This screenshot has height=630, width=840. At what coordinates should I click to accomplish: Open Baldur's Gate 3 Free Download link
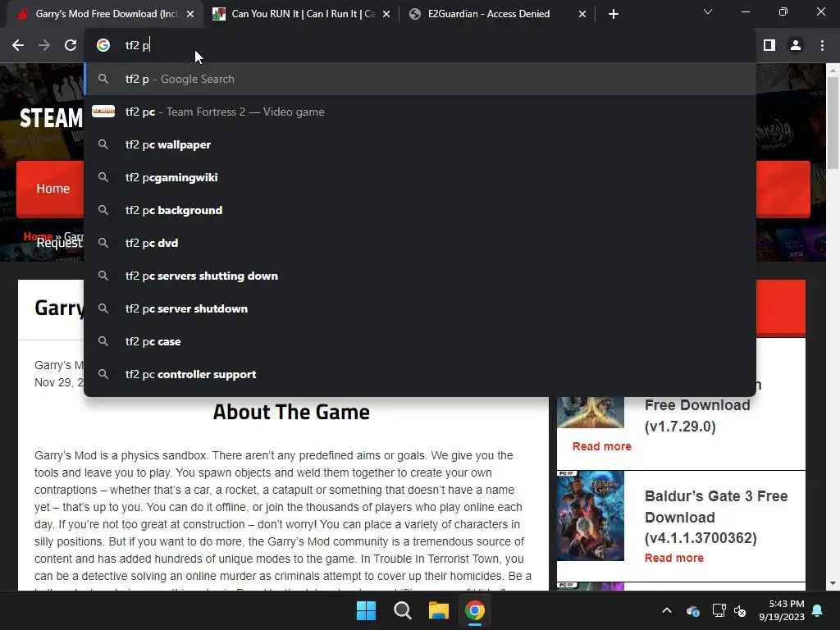click(715, 517)
